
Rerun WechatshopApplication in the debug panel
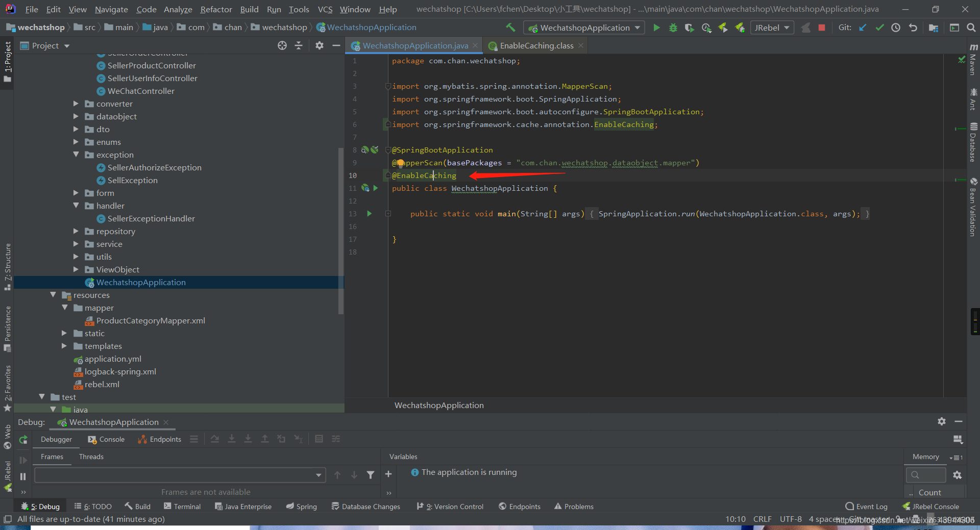[x=23, y=439]
